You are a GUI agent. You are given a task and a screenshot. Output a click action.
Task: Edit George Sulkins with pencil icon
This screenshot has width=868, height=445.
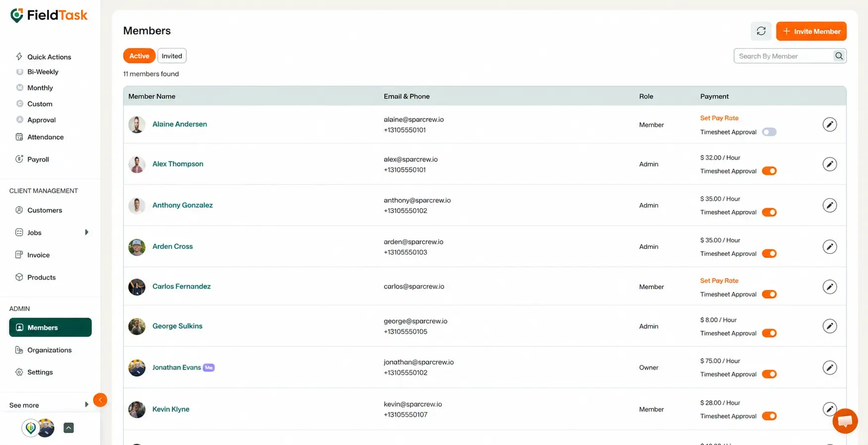pos(829,326)
